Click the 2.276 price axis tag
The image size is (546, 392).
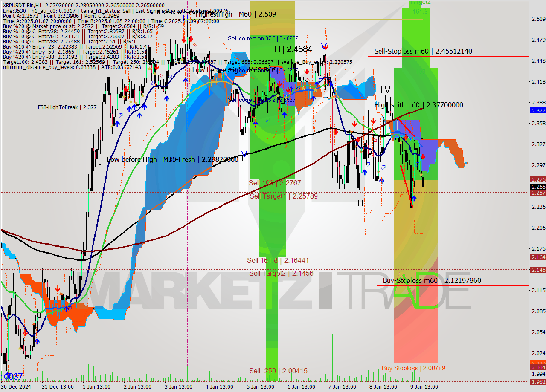537,179
